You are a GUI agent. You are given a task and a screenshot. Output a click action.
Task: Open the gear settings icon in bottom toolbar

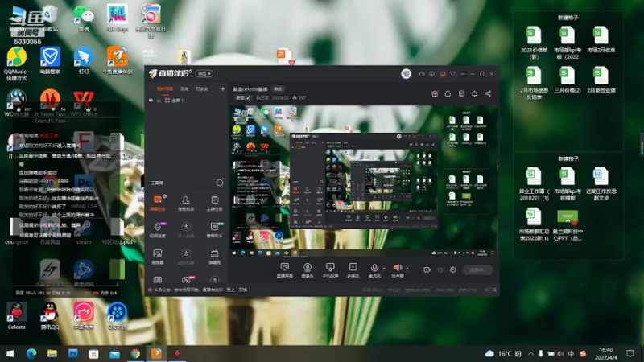coord(453,269)
